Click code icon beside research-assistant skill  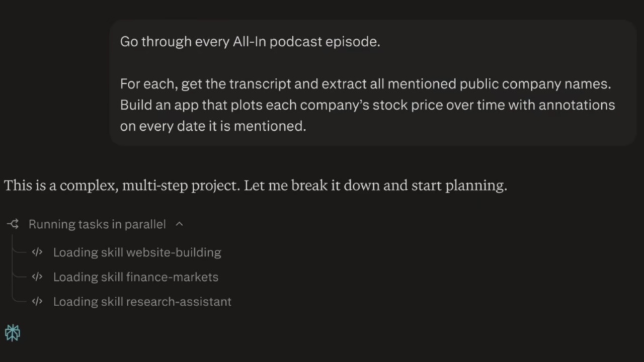tap(37, 301)
